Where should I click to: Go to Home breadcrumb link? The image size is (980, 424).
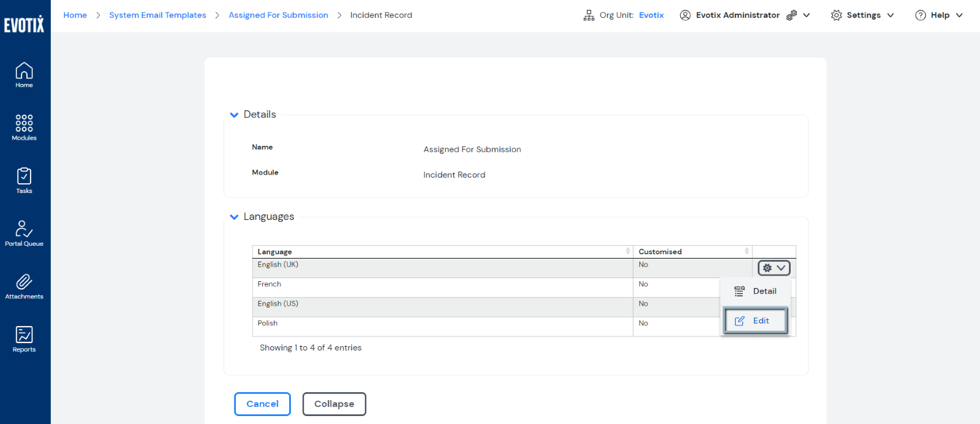coord(75,15)
